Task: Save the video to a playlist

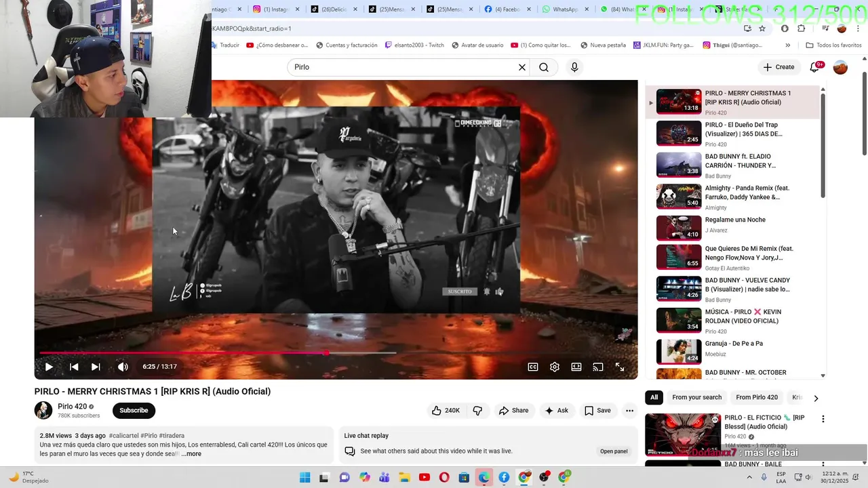Action: click(597, 410)
